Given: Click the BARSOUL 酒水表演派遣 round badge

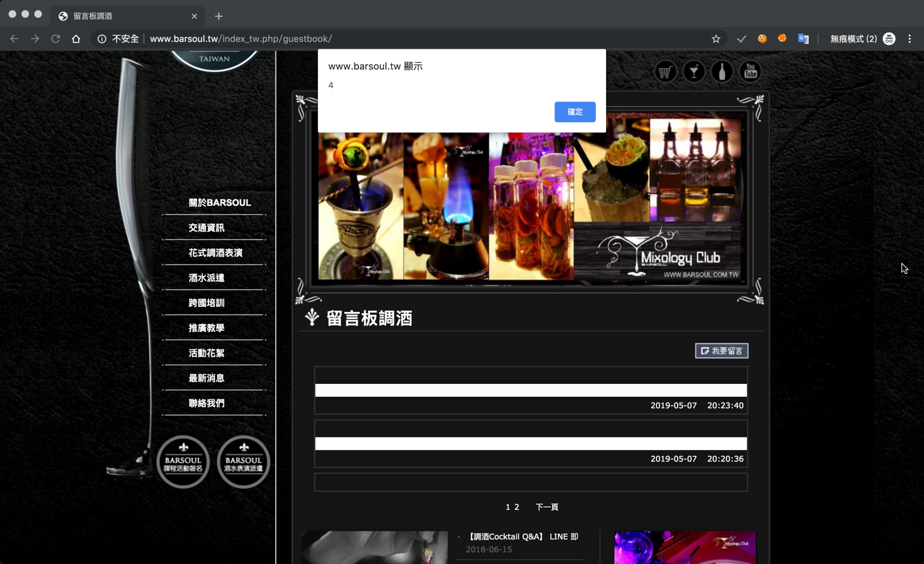Looking at the screenshot, I should tap(243, 462).
